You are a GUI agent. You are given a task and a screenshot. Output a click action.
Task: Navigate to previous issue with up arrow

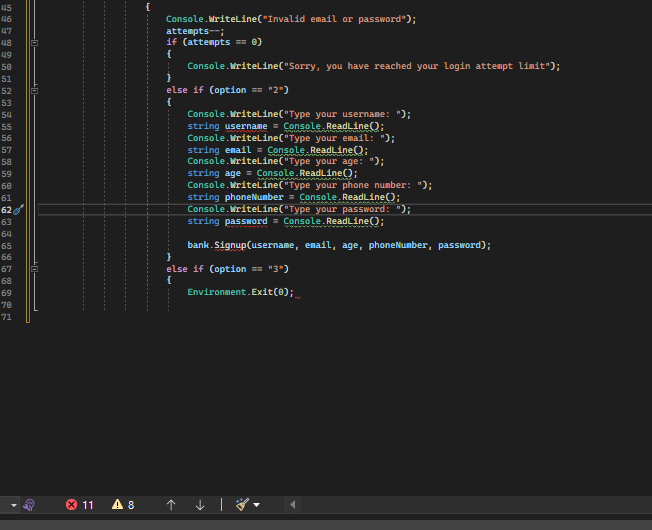(171, 505)
